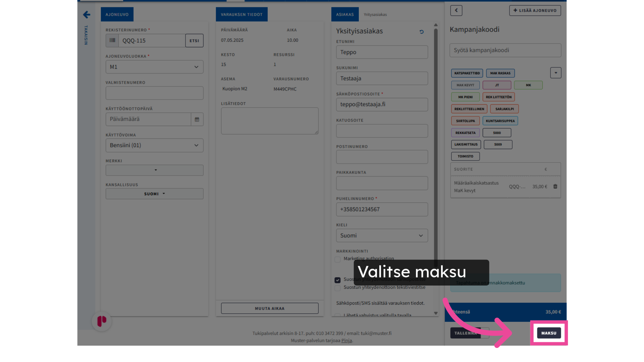Viewport: 644px width, 362px height.
Task: Select the Varauksen tiedot tab
Action: 241,14
